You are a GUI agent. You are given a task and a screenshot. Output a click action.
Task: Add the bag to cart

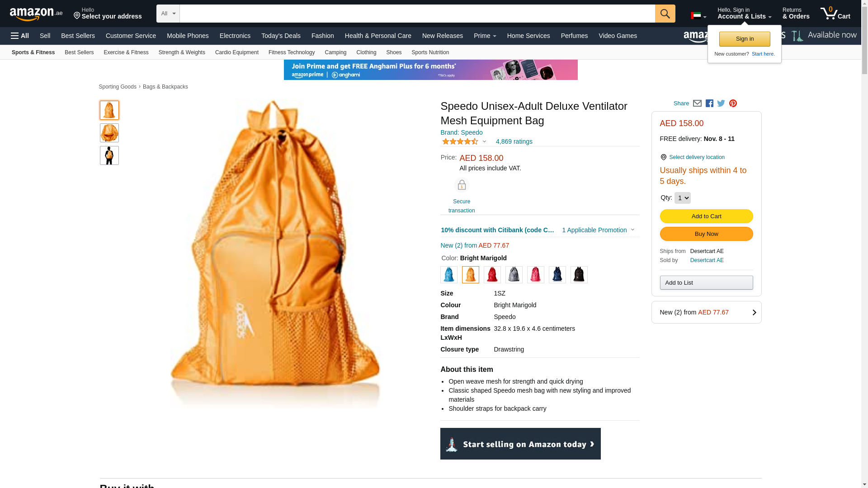coord(706,216)
